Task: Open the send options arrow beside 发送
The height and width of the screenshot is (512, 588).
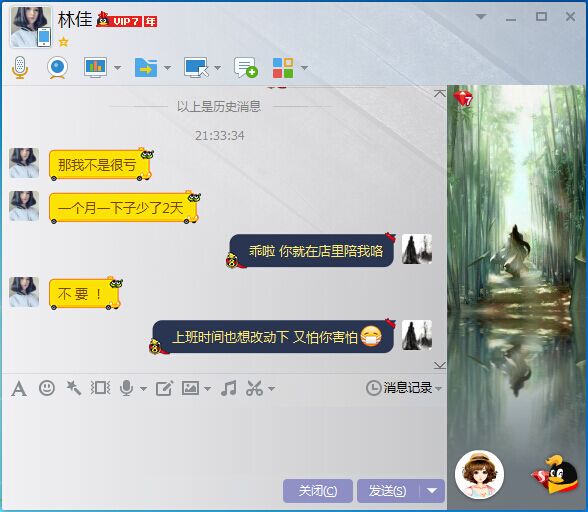Action: [x=432, y=491]
